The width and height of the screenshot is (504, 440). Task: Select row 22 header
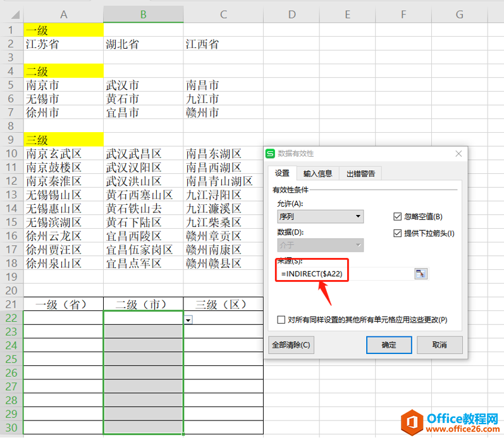pos(11,318)
